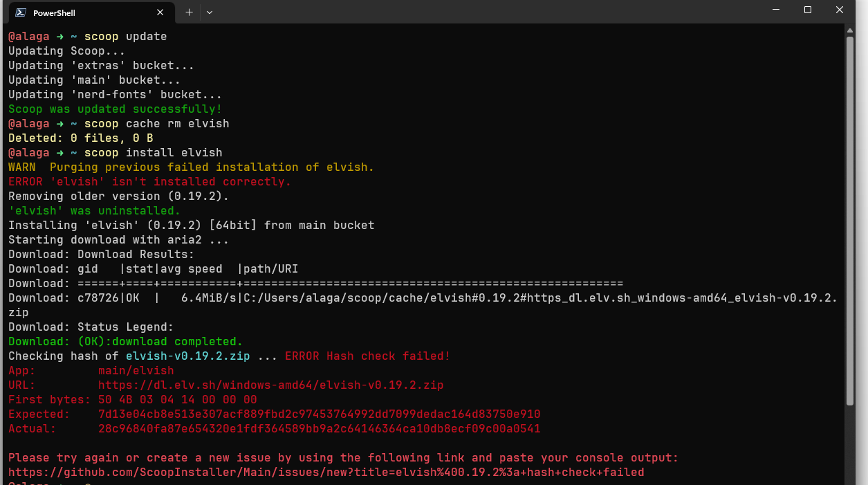The width and height of the screenshot is (868, 485).
Task: Click the minimize window icon
Action: [x=775, y=10]
